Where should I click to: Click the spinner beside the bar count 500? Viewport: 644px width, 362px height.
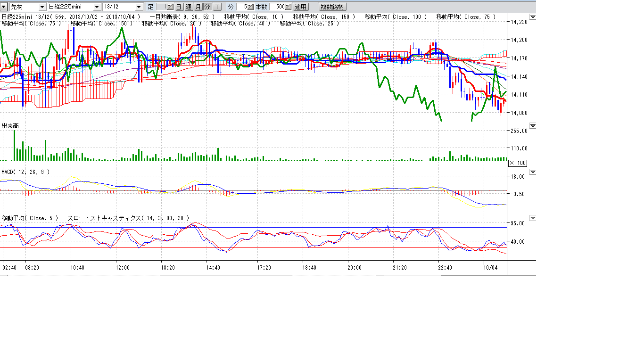288,7
